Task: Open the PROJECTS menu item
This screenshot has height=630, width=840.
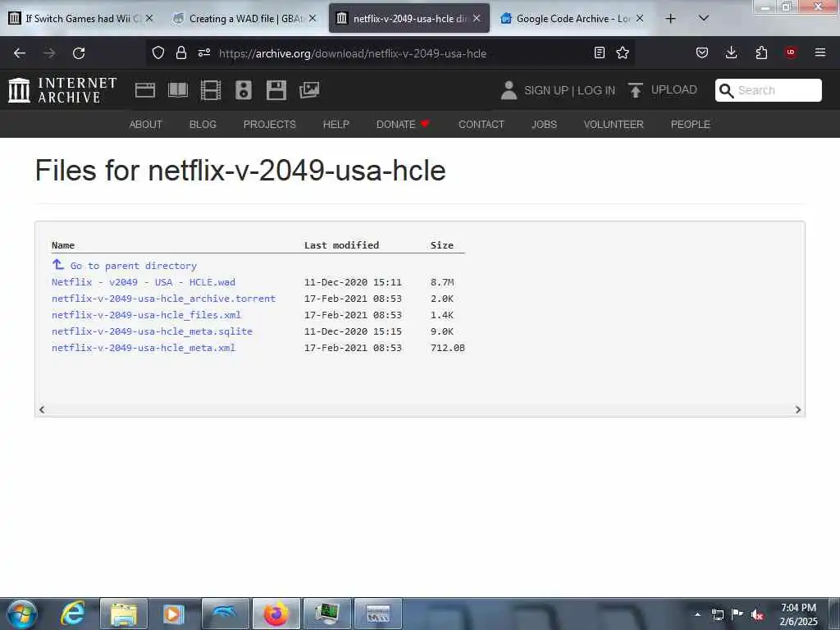Action: pos(269,125)
